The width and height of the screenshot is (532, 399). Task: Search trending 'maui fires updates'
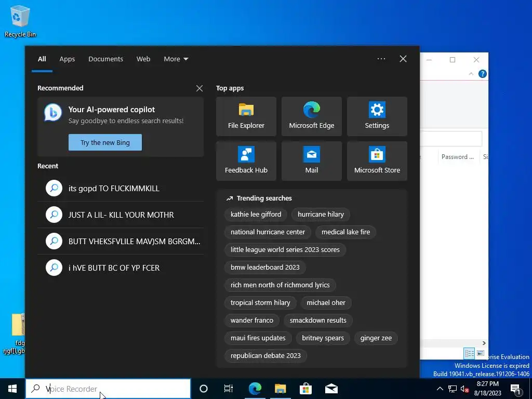(x=258, y=338)
